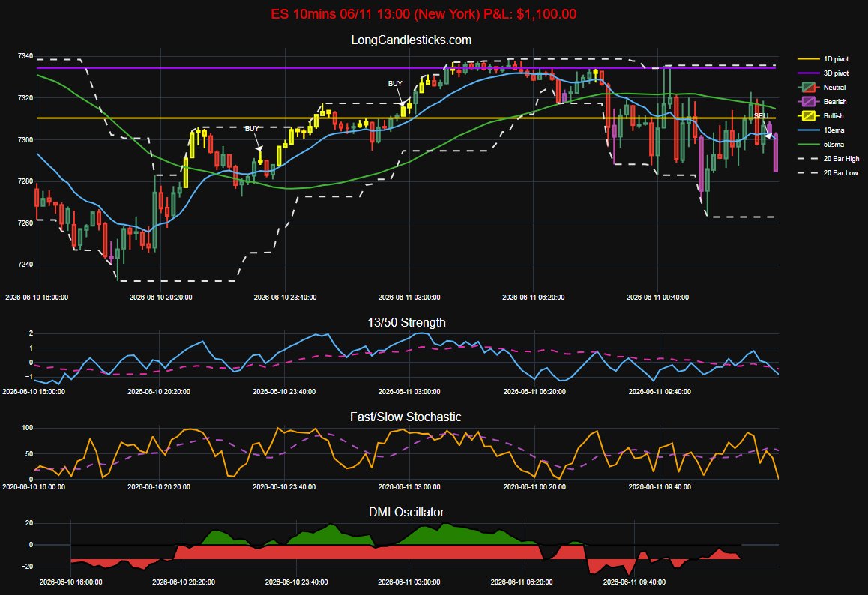The height and width of the screenshot is (595, 868).
Task: Click the 7340 price axis label
Action: pyautogui.click(x=25, y=56)
